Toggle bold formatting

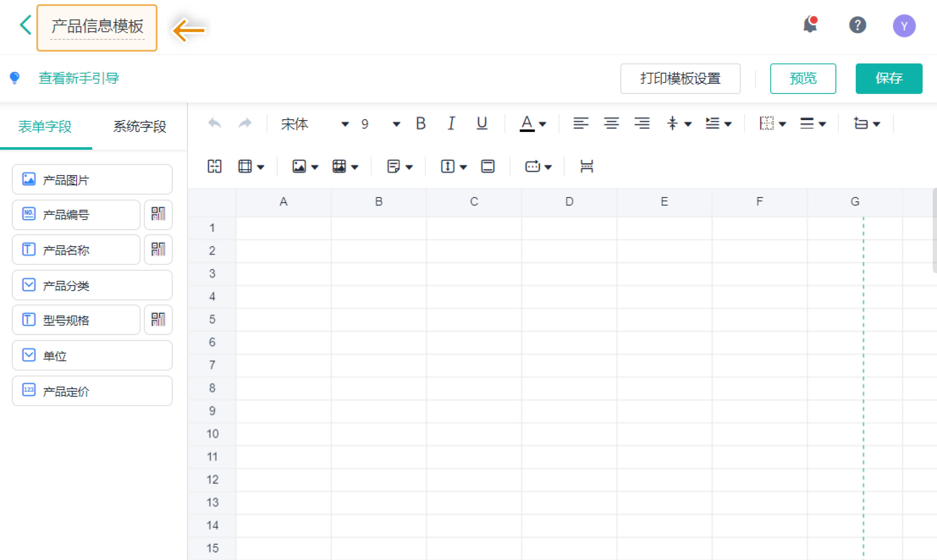pos(420,123)
